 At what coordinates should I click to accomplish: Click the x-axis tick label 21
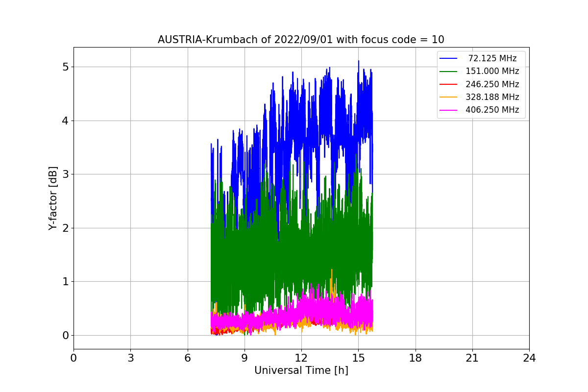(x=472, y=358)
